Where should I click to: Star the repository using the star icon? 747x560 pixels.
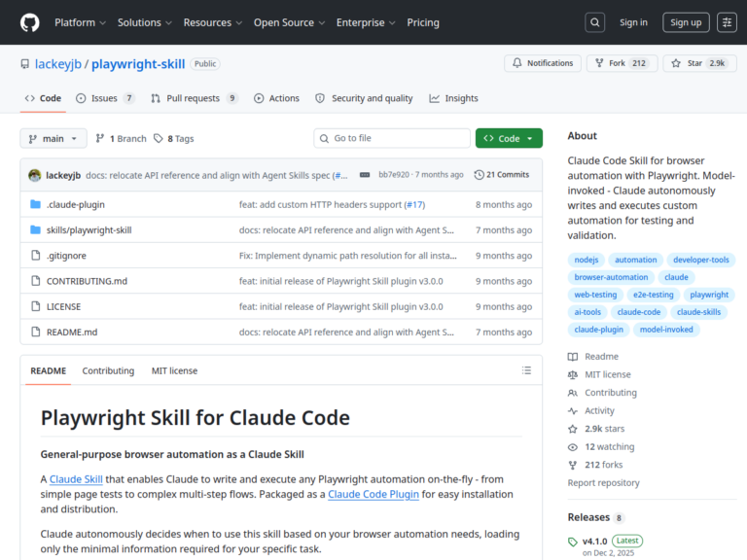pos(676,63)
